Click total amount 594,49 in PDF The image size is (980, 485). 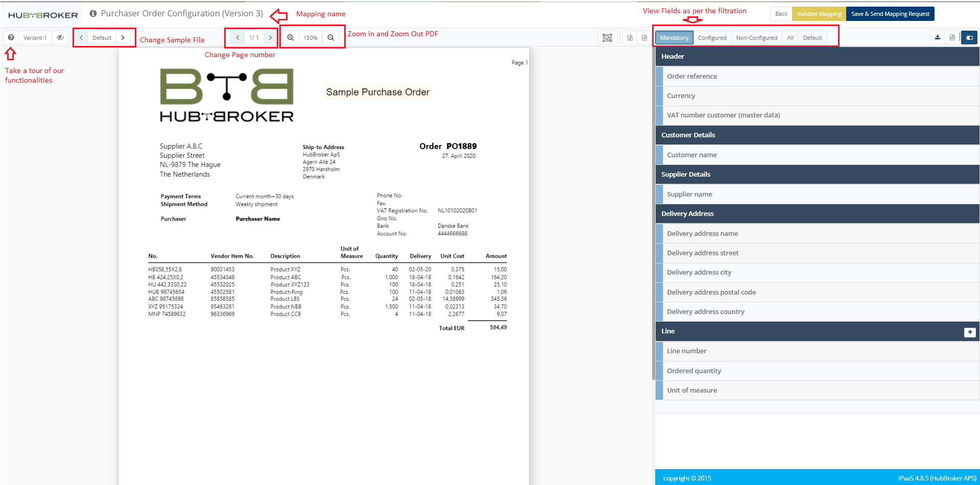(498, 327)
